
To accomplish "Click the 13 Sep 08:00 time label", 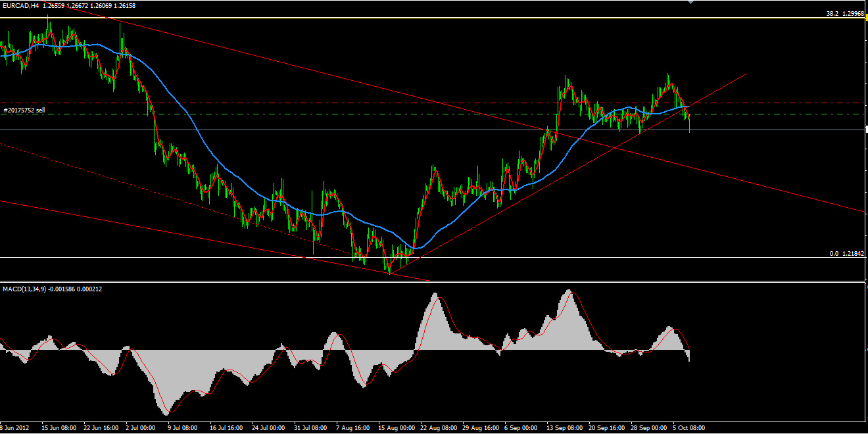I will pyautogui.click(x=564, y=428).
